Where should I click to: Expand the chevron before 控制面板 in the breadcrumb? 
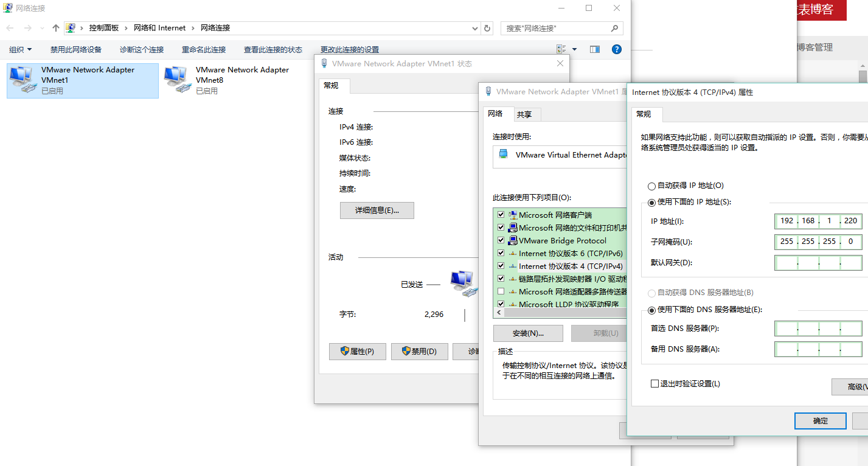tap(82, 28)
